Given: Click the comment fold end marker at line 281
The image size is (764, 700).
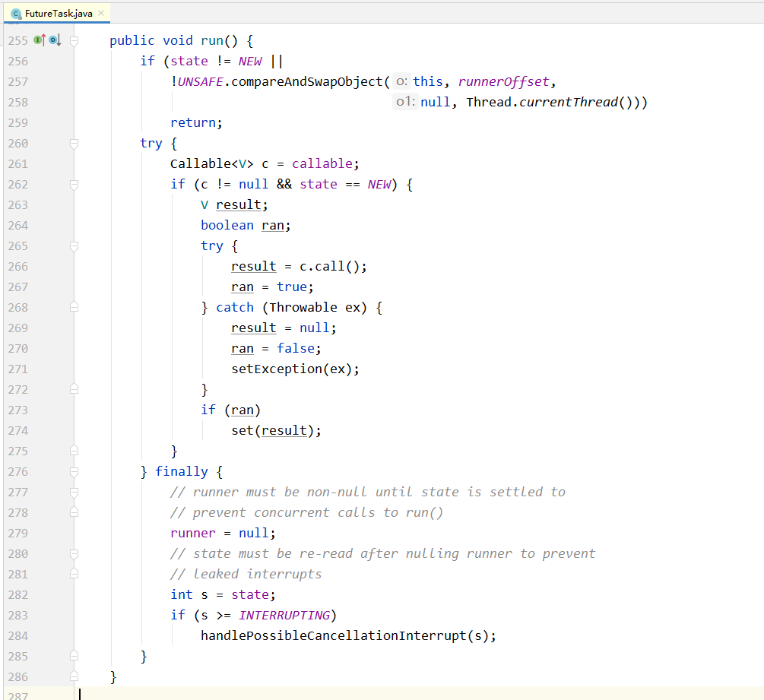Looking at the screenshot, I should point(74,575).
